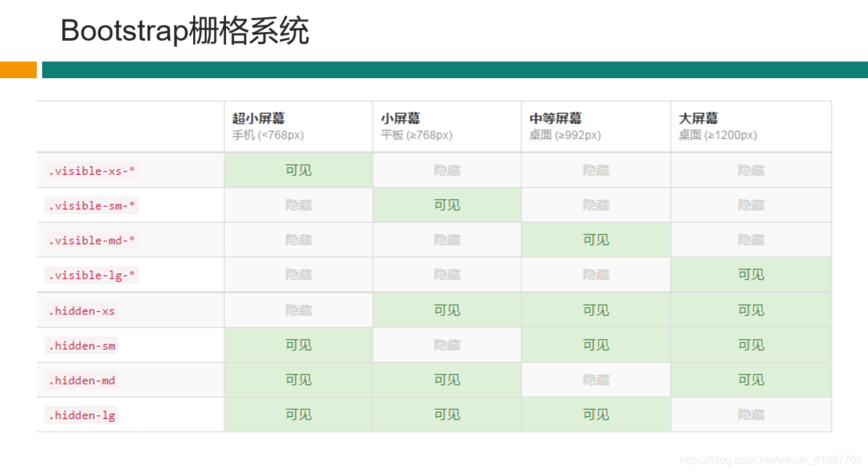Click the "隐藏" cell in the .hidden-sm row
This screenshot has width=868, height=472.
point(447,345)
